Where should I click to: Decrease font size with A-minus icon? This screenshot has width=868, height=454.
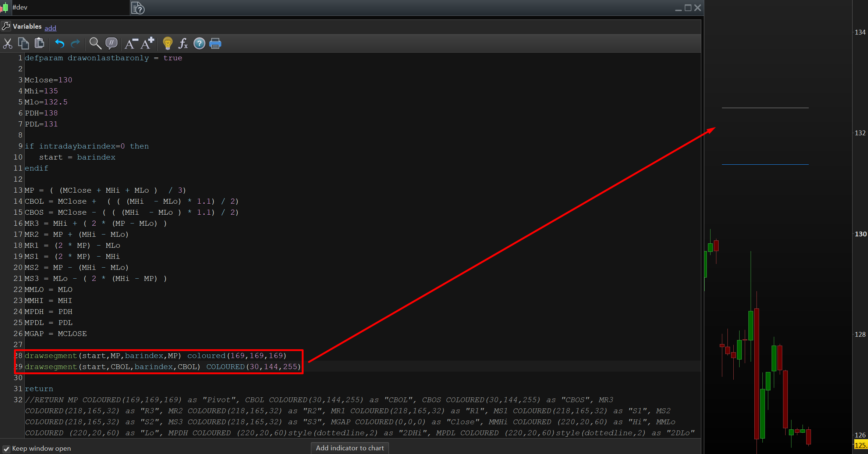click(131, 44)
